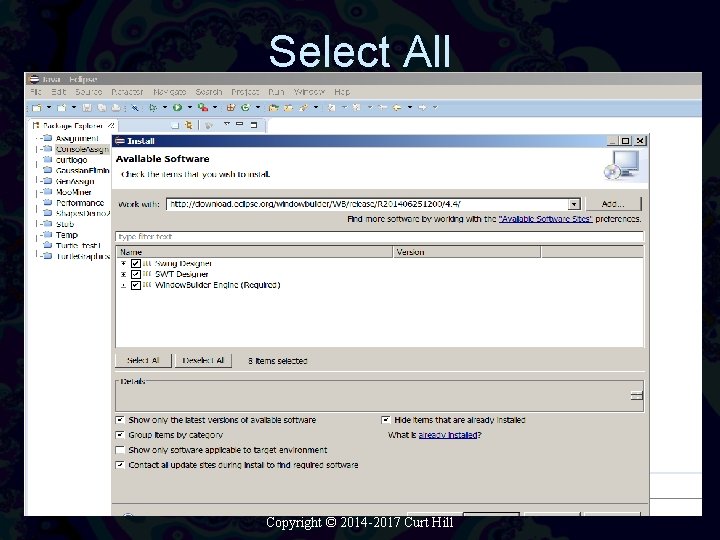Select the Package Explorer tab
Image resolution: width=720 pixels, height=540 pixels.
73,125
